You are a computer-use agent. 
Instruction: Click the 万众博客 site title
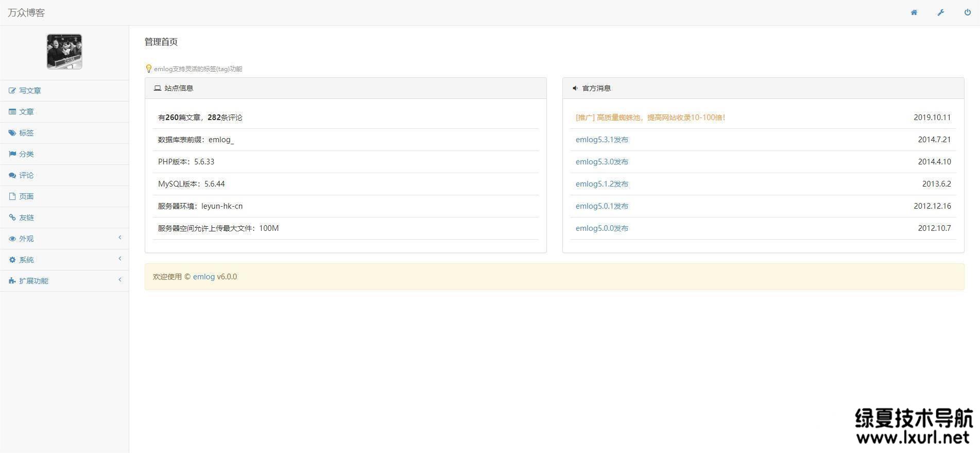click(x=26, y=12)
